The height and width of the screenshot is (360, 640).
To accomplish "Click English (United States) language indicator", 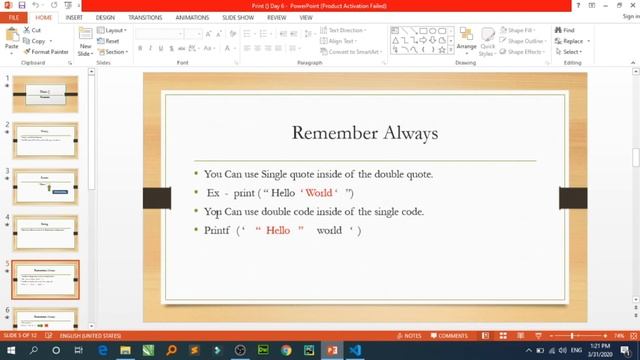I will pyautogui.click(x=90, y=336).
